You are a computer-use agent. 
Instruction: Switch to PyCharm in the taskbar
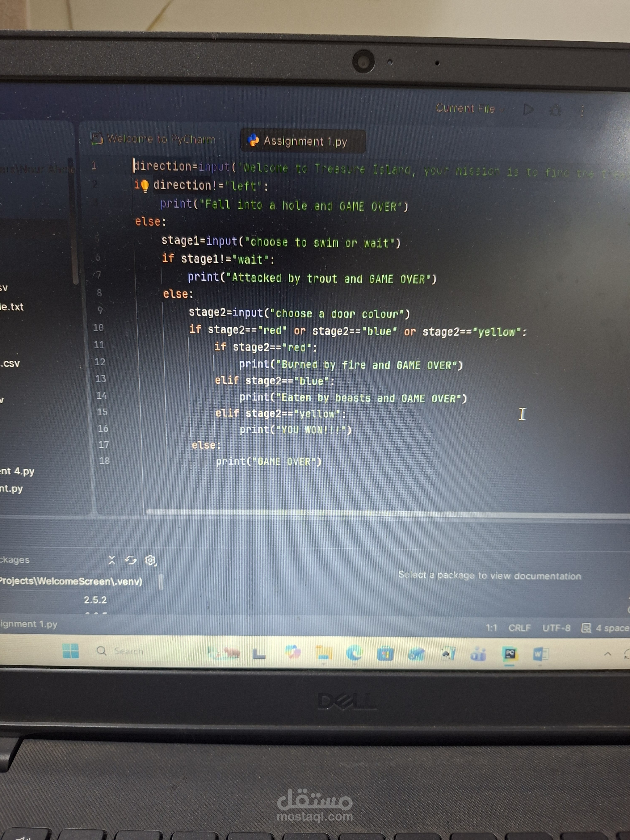(x=510, y=654)
